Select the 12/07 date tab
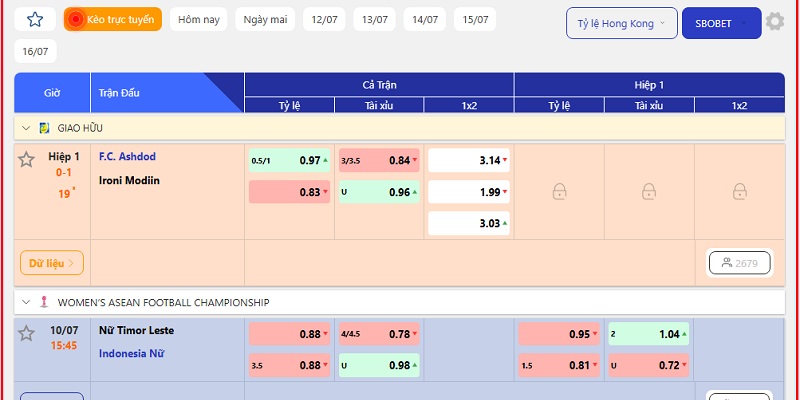This screenshot has height=400, width=800. (324, 19)
